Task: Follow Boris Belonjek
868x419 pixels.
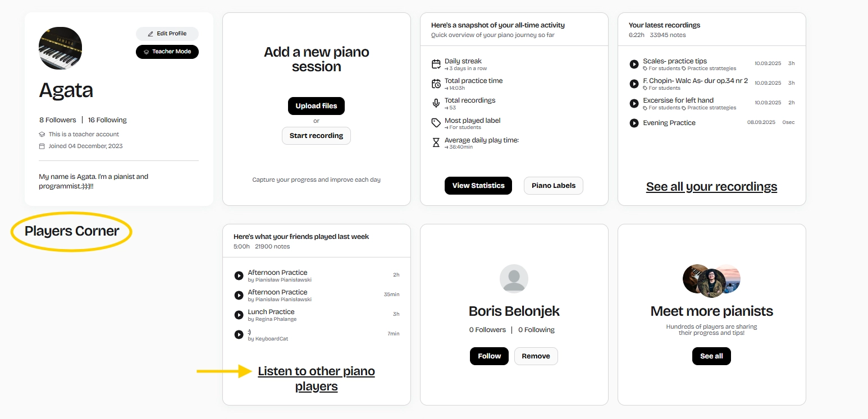Action: click(x=488, y=356)
